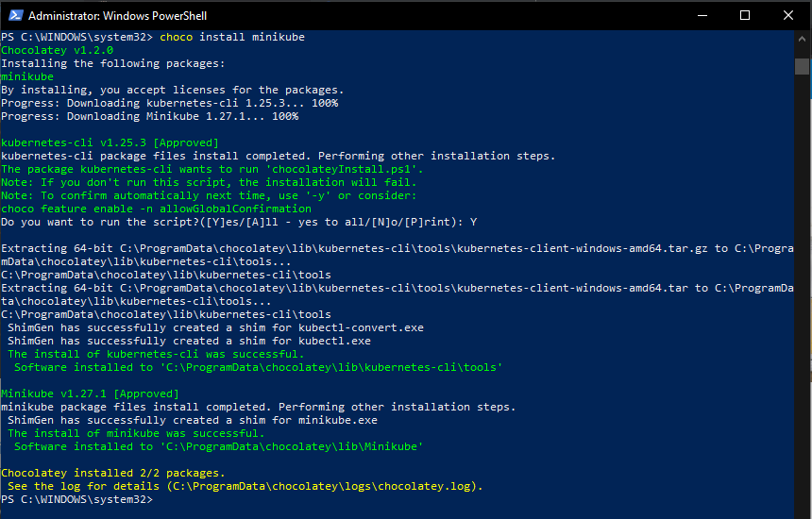Select the 'Chocolatey v1.2.0' version line
The height and width of the screenshot is (519, 812).
[x=57, y=50]
